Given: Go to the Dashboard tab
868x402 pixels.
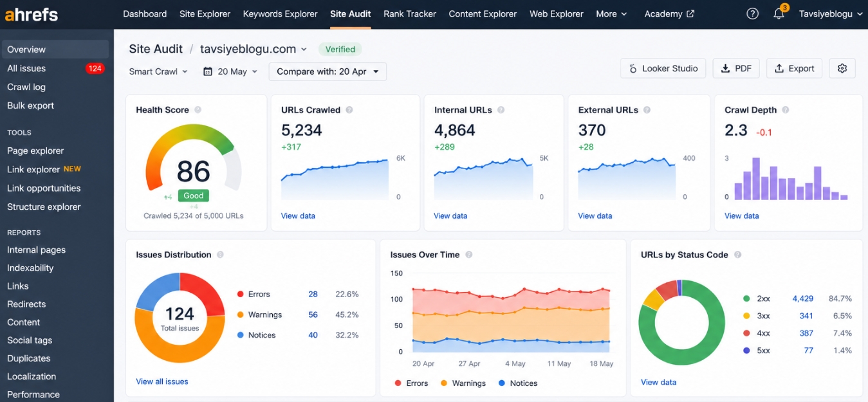Looking at the screenshot, I should [145, 14].
